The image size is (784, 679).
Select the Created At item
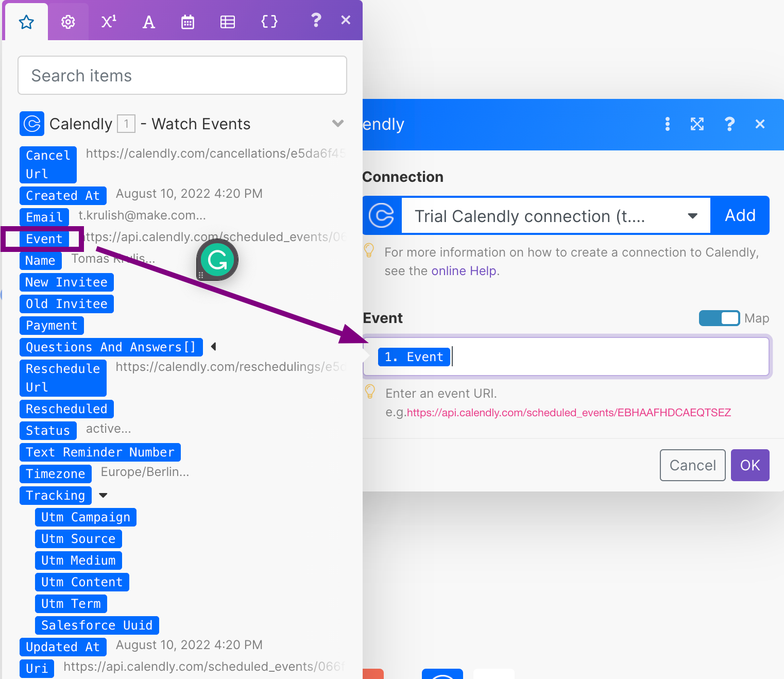63,196
